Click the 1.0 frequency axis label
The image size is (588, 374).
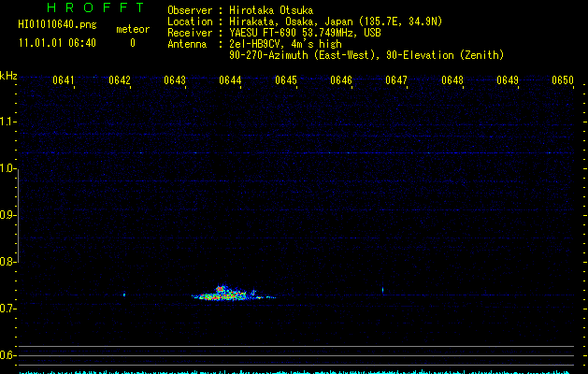pos(7,168)
